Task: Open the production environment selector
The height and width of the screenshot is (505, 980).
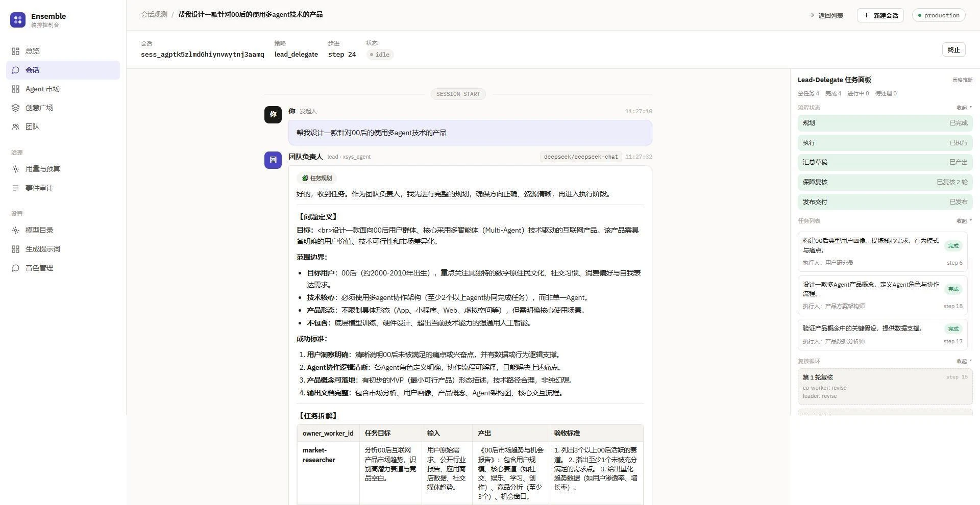Action: [939, 15]
